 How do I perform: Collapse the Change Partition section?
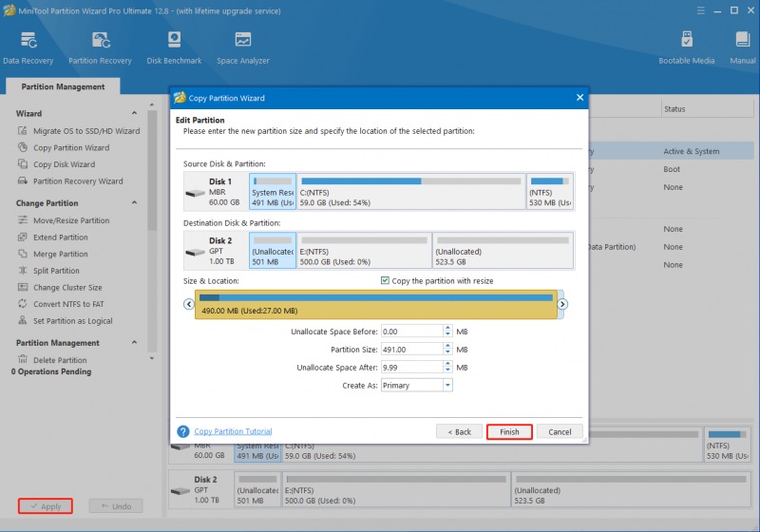coord(134,202)
